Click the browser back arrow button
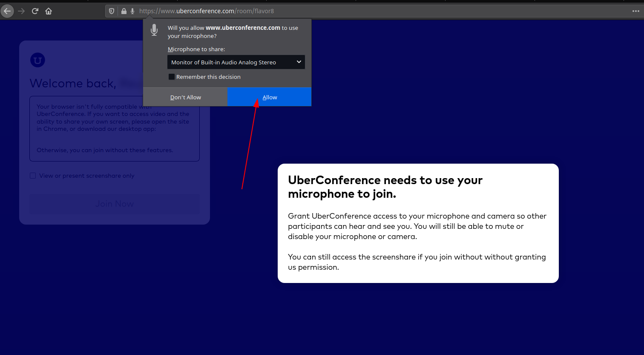 (x=7, y=11)
